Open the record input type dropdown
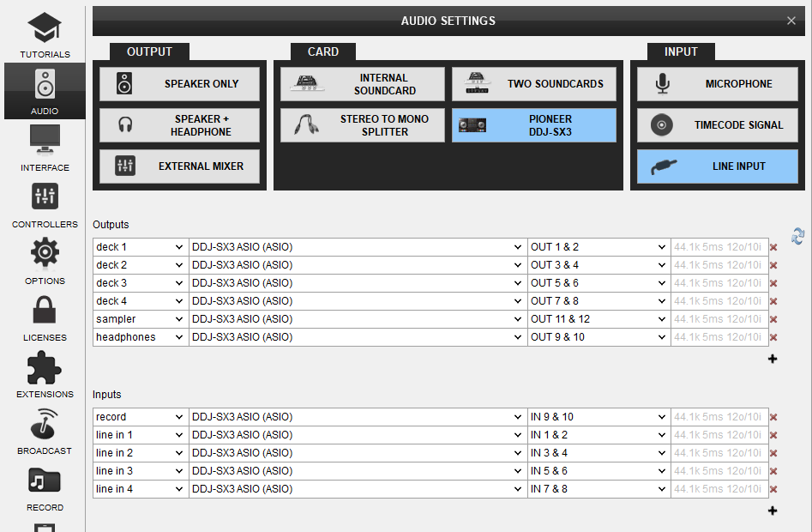812x532 pixels. coord(141,417)
